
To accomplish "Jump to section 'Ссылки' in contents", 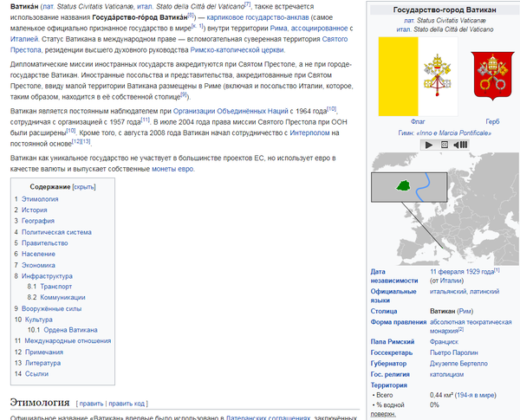I will coord(36,374).
